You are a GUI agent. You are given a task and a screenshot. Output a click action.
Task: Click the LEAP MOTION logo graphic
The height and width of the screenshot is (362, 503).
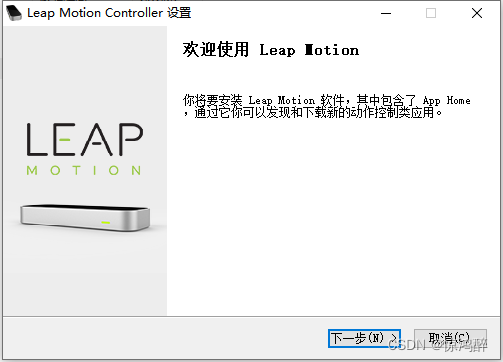(x=85, y=149)
